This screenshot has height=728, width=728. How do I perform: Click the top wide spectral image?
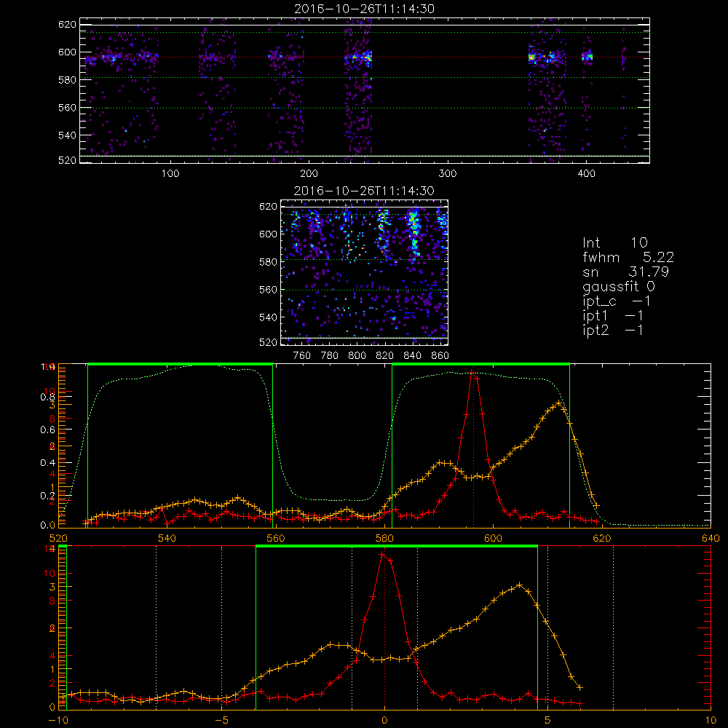[365, 90]
